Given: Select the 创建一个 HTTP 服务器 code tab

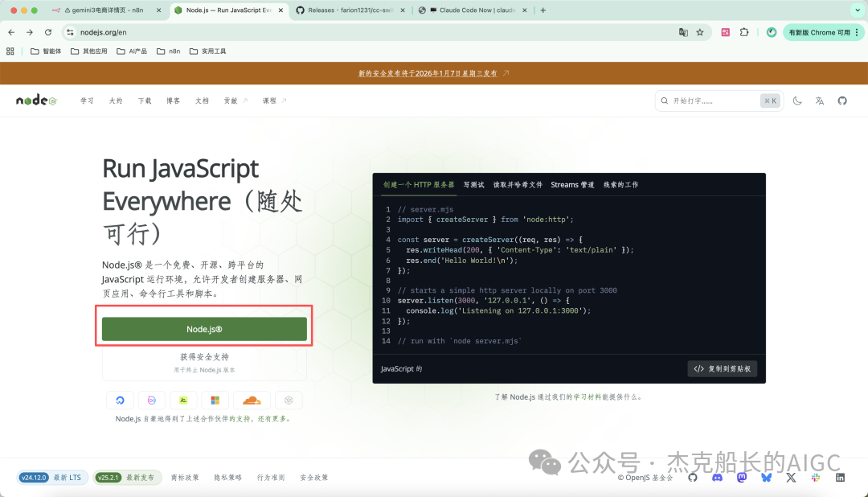Looking at the screenshot, I should pos(419,184).
